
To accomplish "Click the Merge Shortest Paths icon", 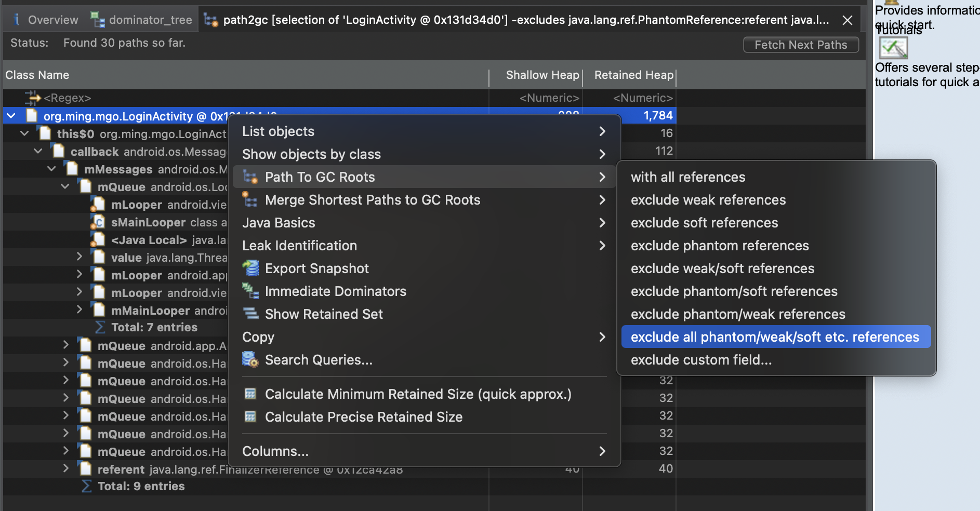I will [251, 200].
